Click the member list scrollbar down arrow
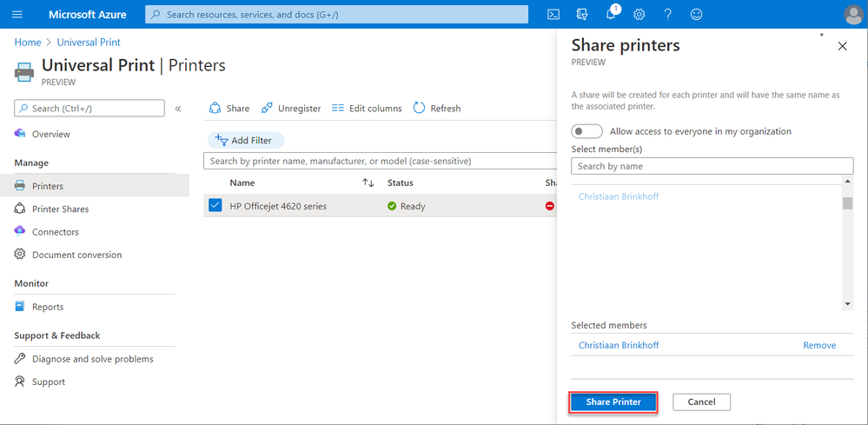 848,304
